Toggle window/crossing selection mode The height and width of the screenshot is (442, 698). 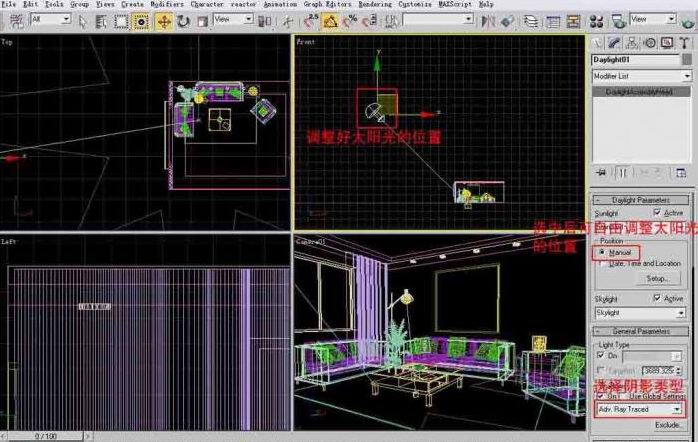coord(141,21)
